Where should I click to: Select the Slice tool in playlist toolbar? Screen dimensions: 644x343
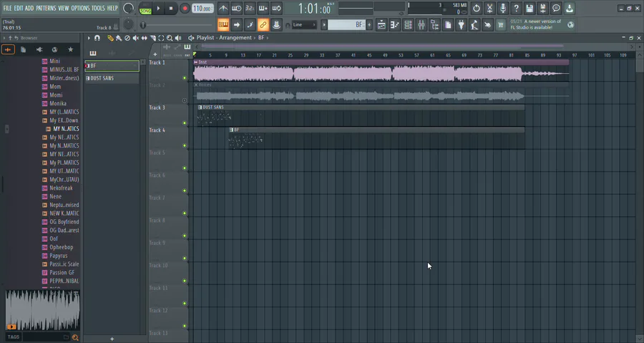pos(153,38)
